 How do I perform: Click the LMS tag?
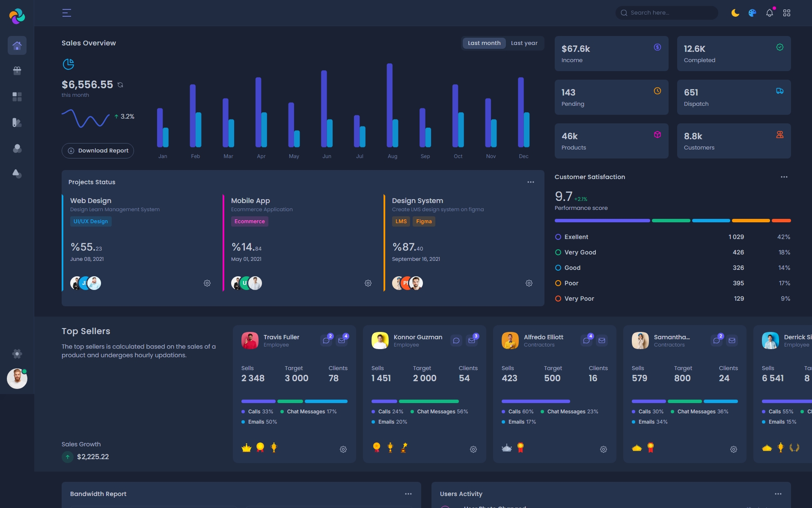pyautogui.click(x=401, y=221)
